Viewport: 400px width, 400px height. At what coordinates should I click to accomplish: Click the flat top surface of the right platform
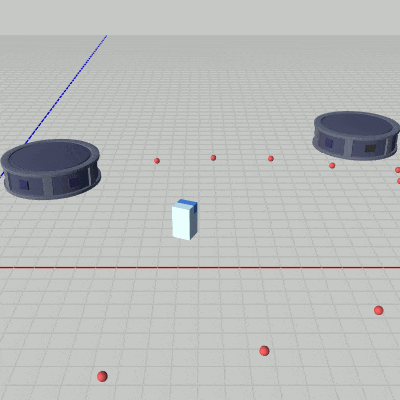pos(357,123)
